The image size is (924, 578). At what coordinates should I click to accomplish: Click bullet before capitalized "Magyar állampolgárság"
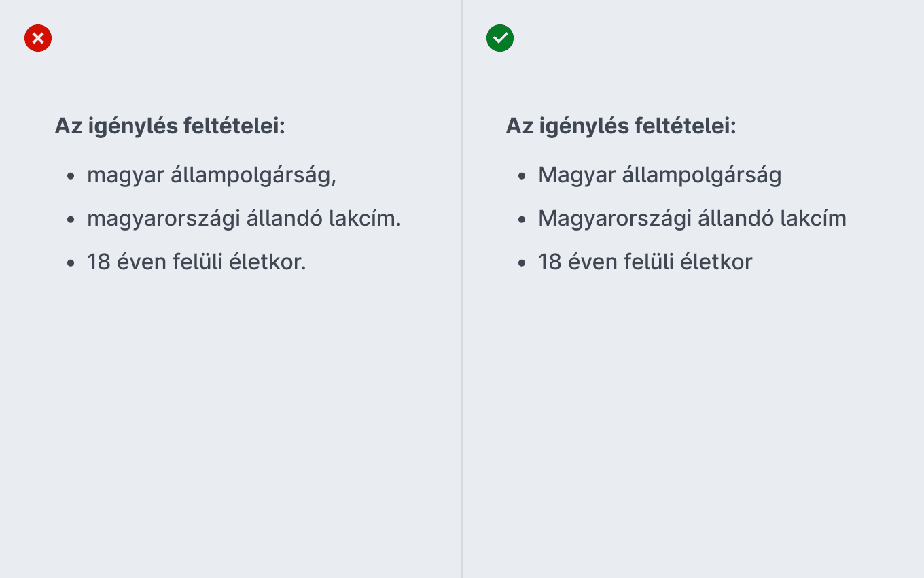[x=522, y=176]
